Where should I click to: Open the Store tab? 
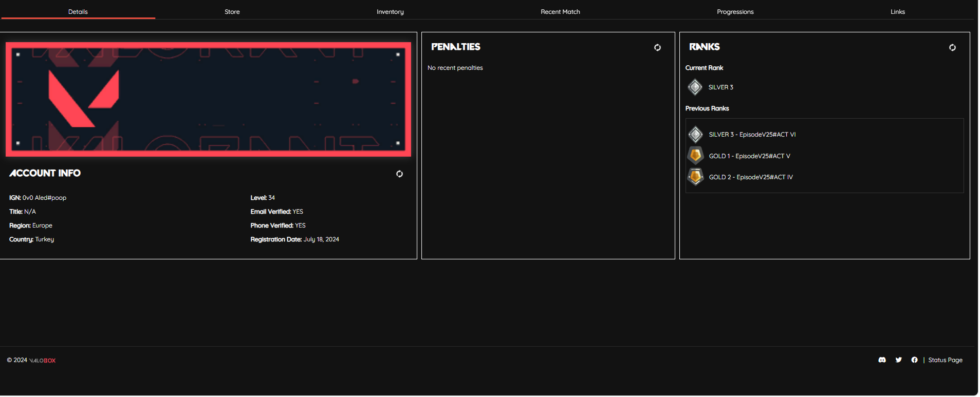coord(232,12)
